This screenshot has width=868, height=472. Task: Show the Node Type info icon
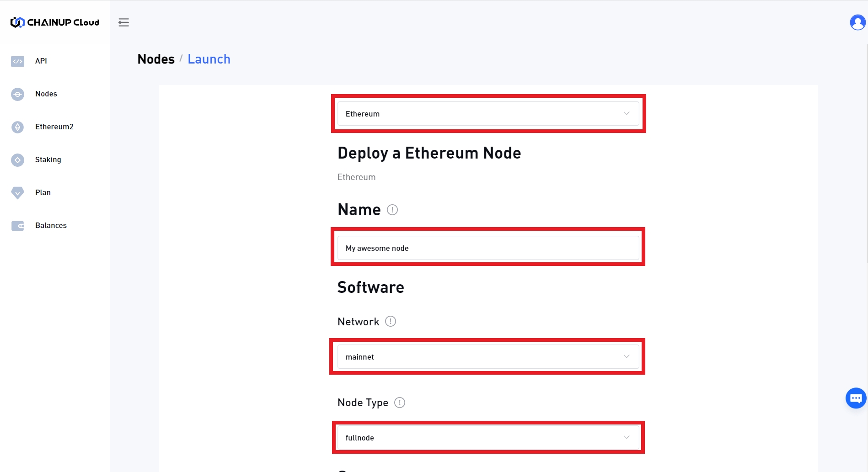coord(400,403)
